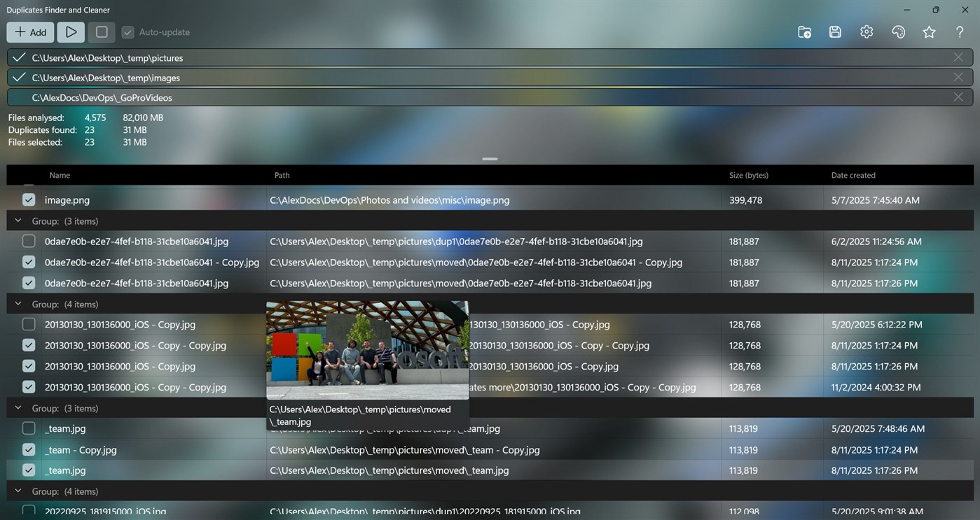Click the team photo preview thumbnail
This screenshot has height=520, width=980.
(x=366, y=350)
